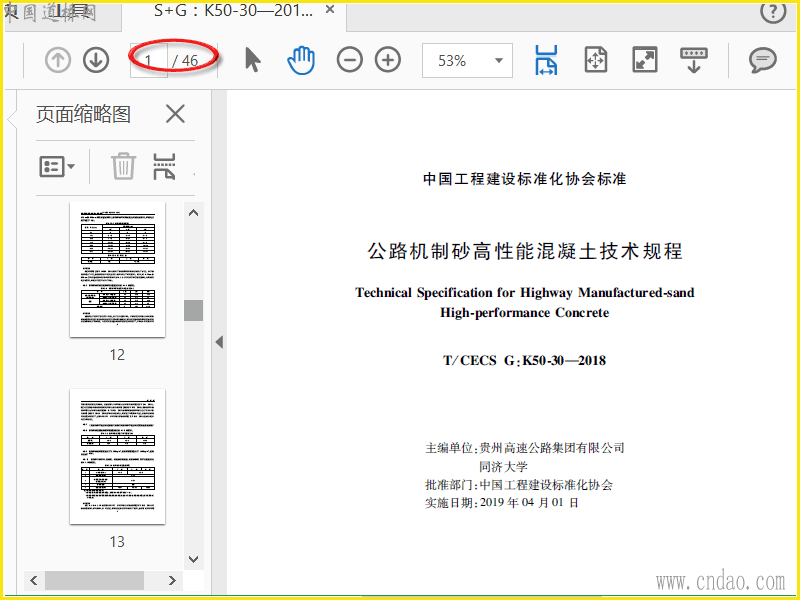Viewport: 800px width, 600px height.
Task: Click thumbnail panel scroll right arrow
Action: coord(172,580)
